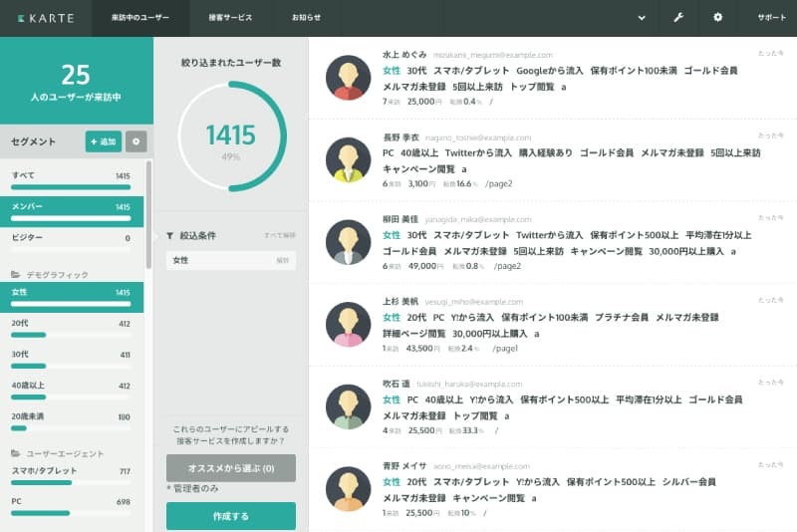
Task: Click the すべて解除 link
Action: tap(279, 236)
